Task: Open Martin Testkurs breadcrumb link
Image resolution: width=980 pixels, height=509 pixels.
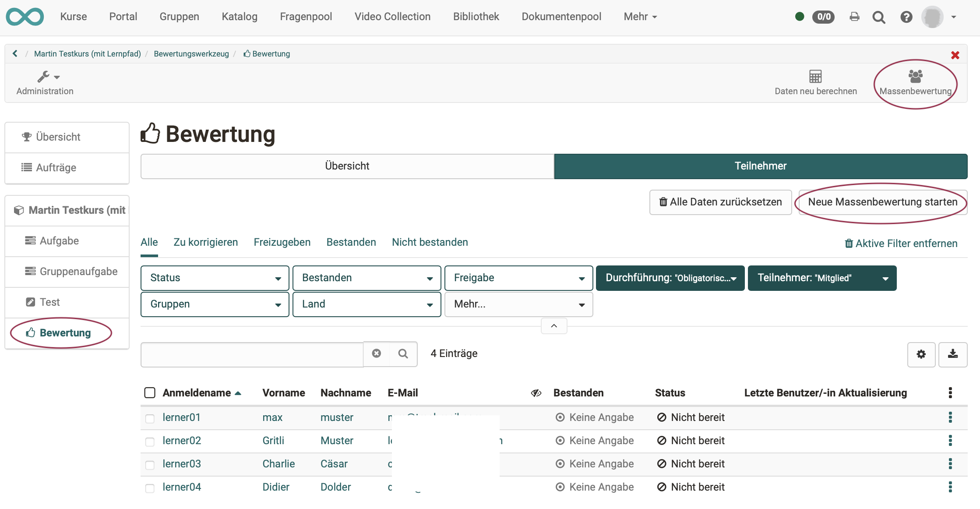Action: pyautogui.click(x=88, y=53)
